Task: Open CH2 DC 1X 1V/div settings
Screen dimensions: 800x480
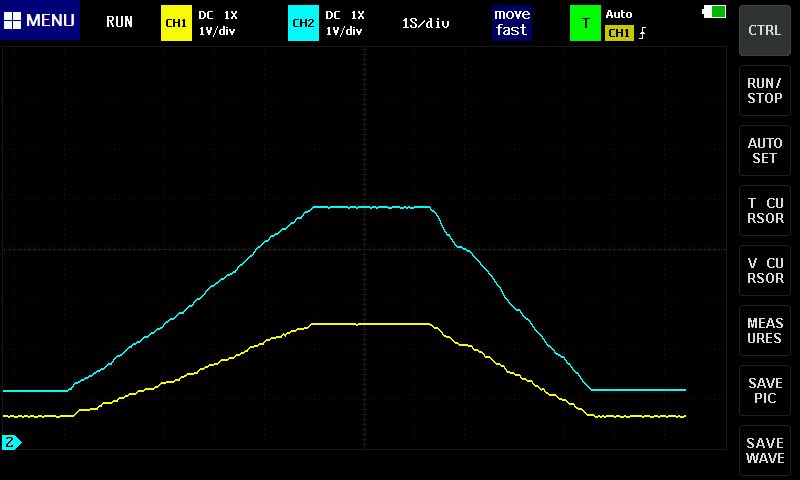Action: click(345, 22)
